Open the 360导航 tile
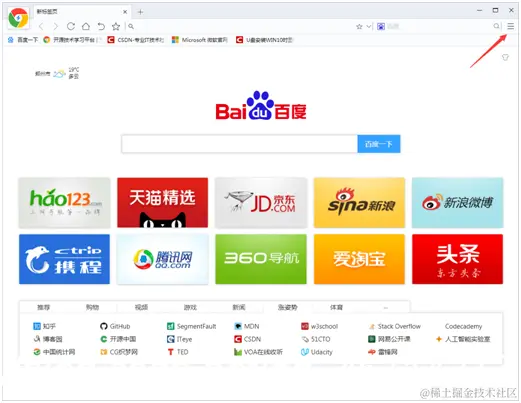The width and height of the screenshot is (521, 403). (261, 259)
